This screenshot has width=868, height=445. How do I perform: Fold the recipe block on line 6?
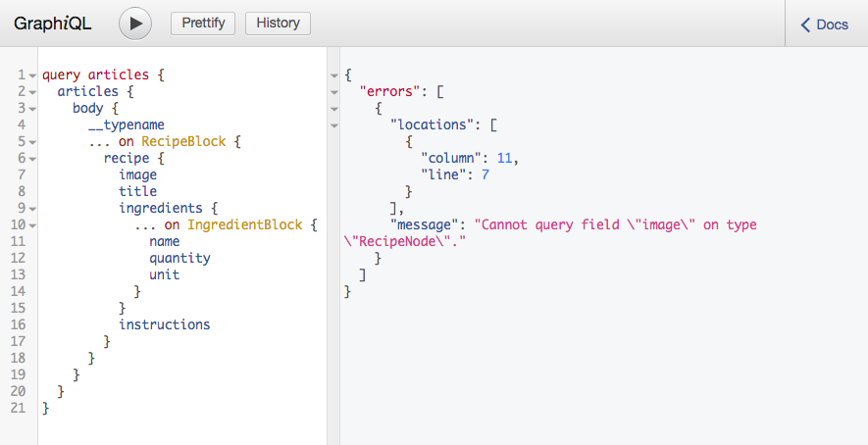coord(32,159)
